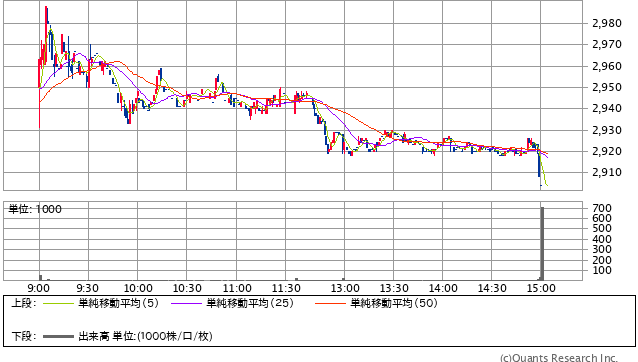Image resolution: width=638 pixels, height=362 pixels.
Task: Click the tall 15:00 closing volume bar
Action: [x=542, y=244]
